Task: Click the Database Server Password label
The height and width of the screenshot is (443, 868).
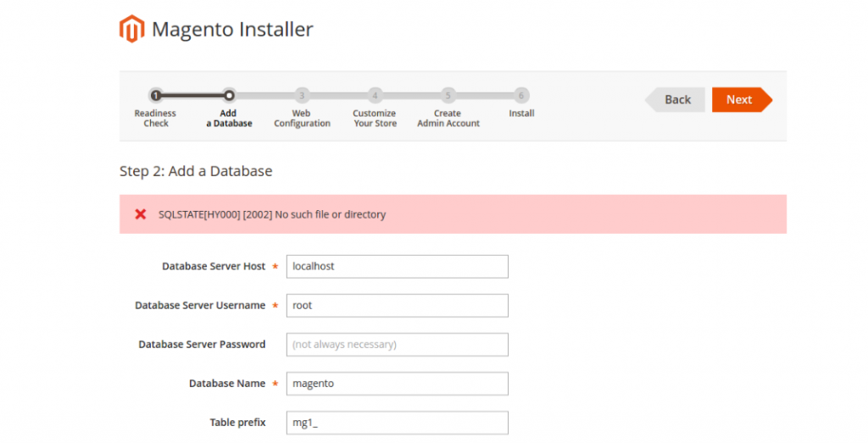Action: tap(202, 345)
